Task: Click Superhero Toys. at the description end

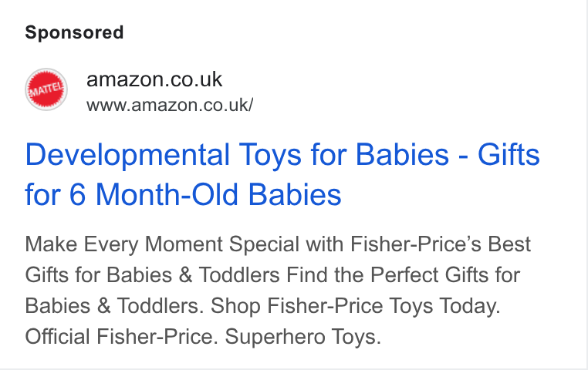Action: click(303, 337)
